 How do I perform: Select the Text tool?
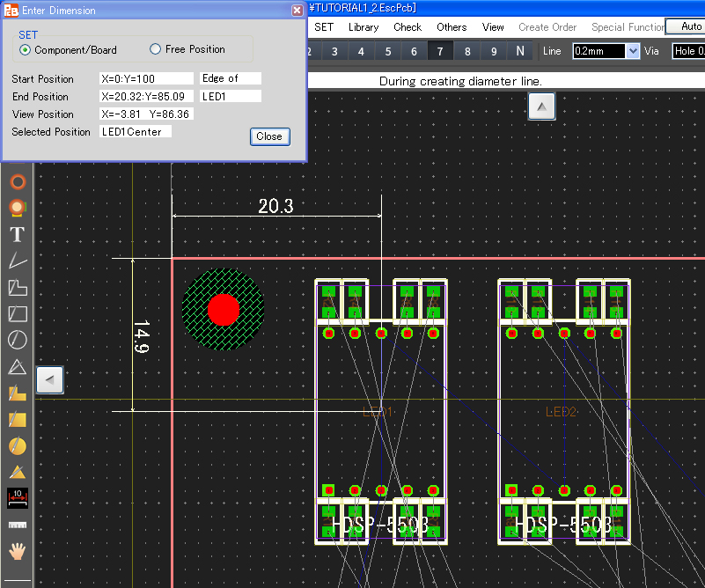[17, 234]
